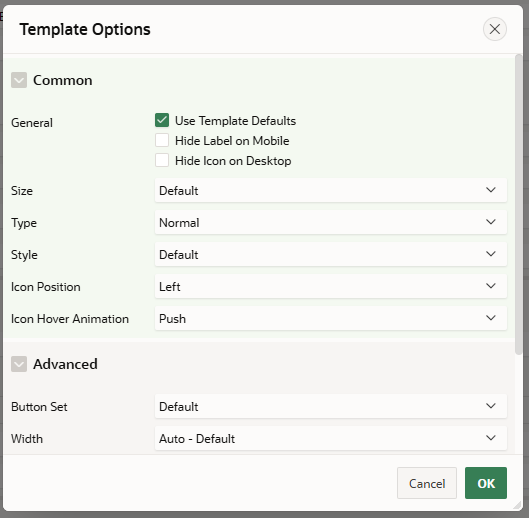
Task: Open the Size dropdown
Action: coord(331,190)
